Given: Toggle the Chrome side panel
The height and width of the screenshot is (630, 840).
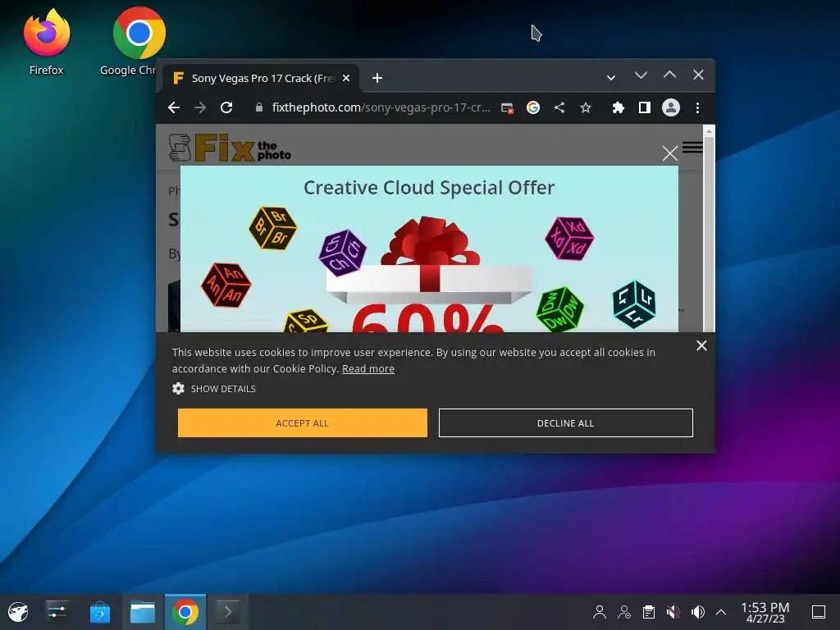Looking at the screenshot, I should (x=645, y=107).
